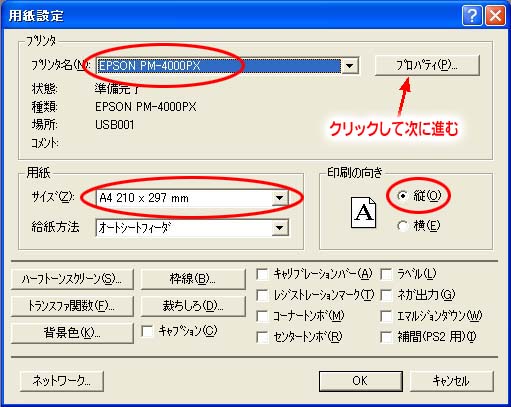511x407 pixels.
Task: Open the プロパティ(P) printer properties
Action: [x=427, y=65]
